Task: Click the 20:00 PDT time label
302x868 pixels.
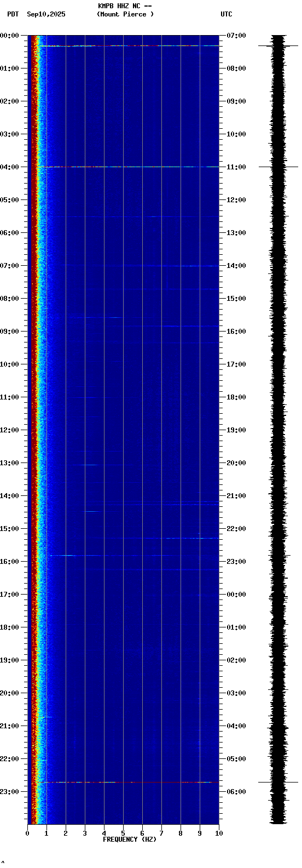Action: tap(9, 693)
